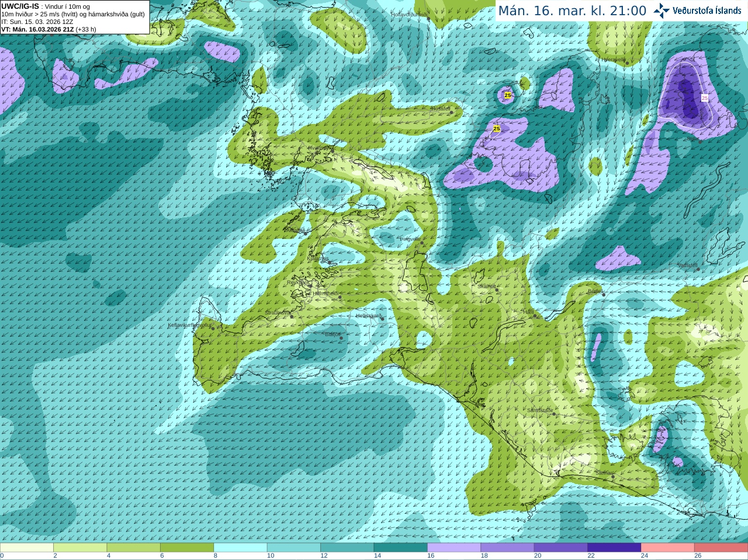Image resolution: width=748 pixels, height=560 pixels.
Task: Select the 2–4 m/s legend swatch
Action: [80, 548]
